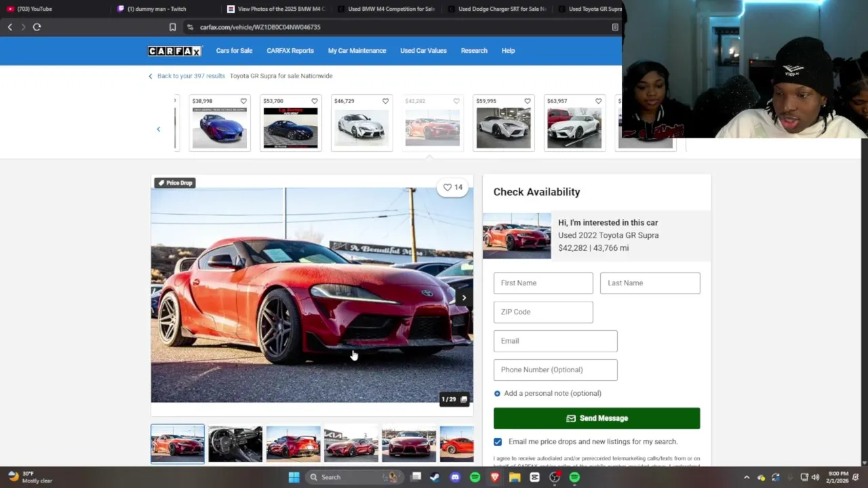Image resolution: width=868 pixels, height=488 pixels.
Task: Open the silver Supra $46,729 listing image
Action: (x=361, y=127)
